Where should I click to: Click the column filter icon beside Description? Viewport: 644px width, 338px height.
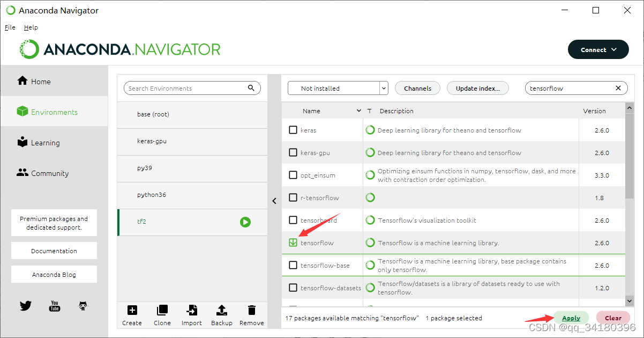(370, 111)
